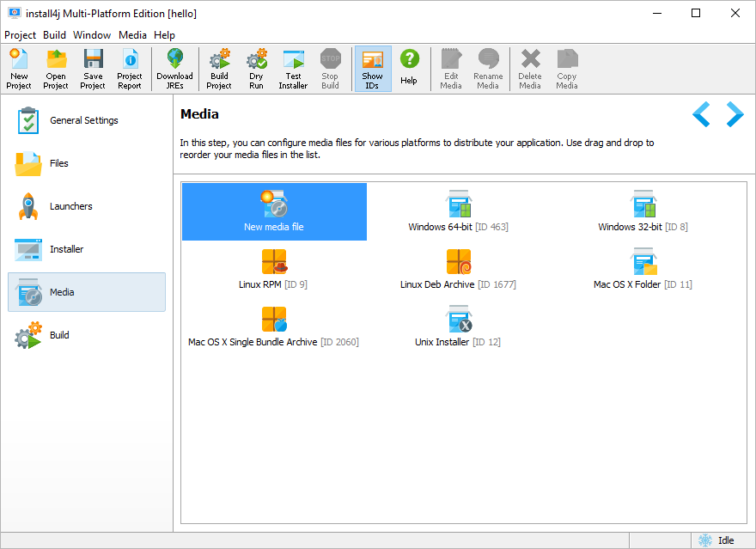
Task: Open the Media menu in menu bar
Action: click(132, 34)
